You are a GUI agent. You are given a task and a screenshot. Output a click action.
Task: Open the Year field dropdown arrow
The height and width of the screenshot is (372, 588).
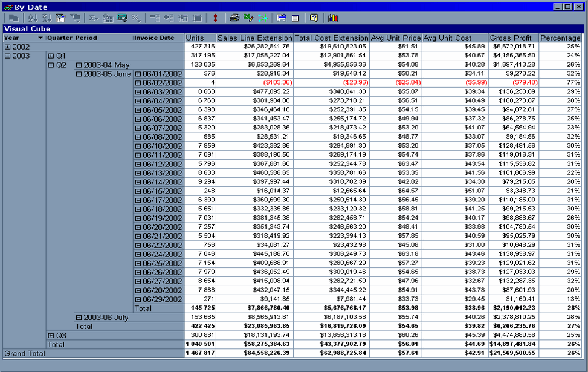click(40, 38)
